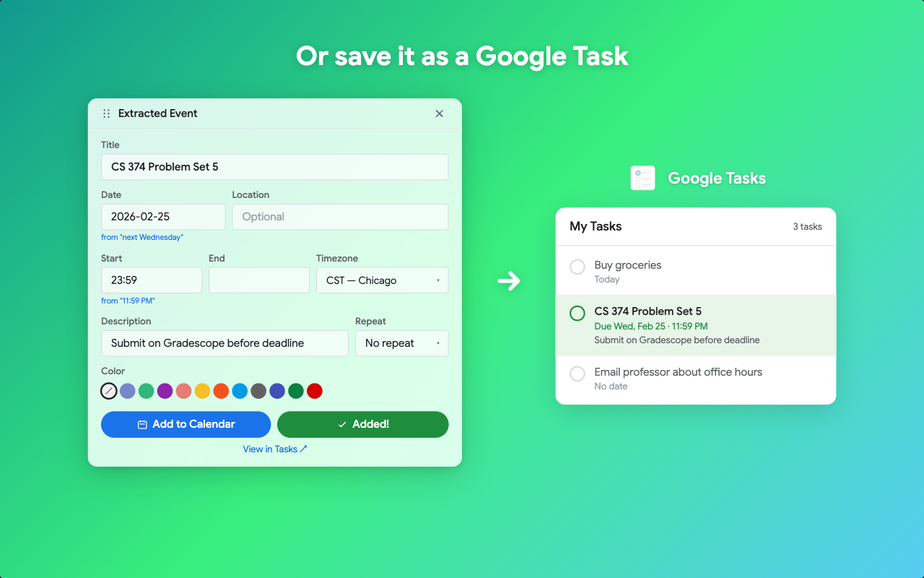Click the Submit on Gradescope note in task list
The image size is (924, 578).
pyautogui.click(x=677, y=340)
